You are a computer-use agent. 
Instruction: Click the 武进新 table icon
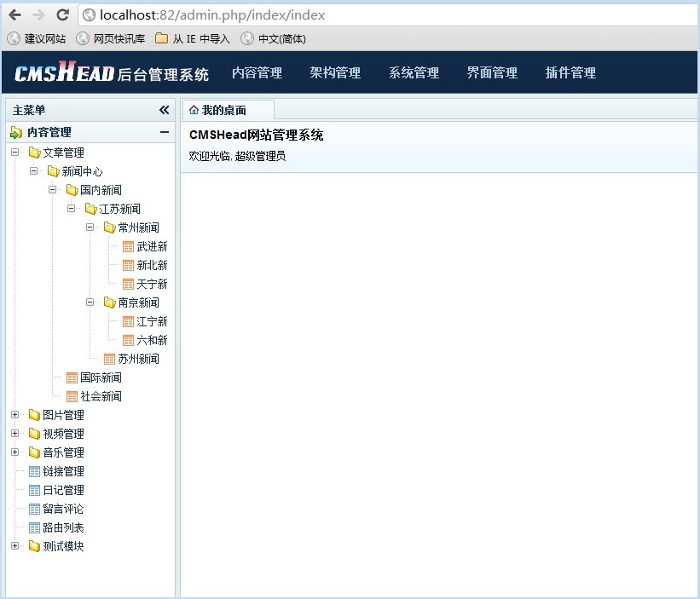(129, 246)
